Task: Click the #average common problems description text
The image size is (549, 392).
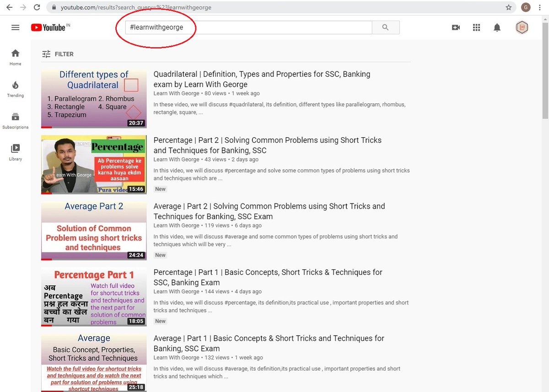Action: point(276,241)
